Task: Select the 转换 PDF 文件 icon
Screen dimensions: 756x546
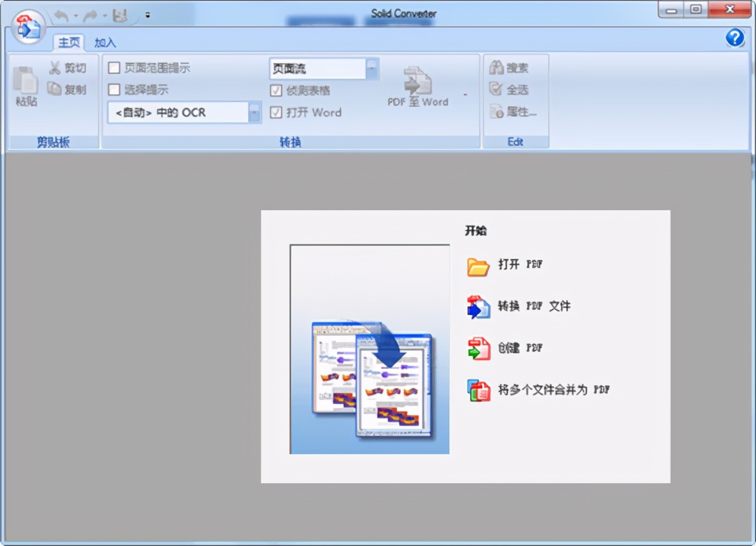Action: click(x=478, y=307)
